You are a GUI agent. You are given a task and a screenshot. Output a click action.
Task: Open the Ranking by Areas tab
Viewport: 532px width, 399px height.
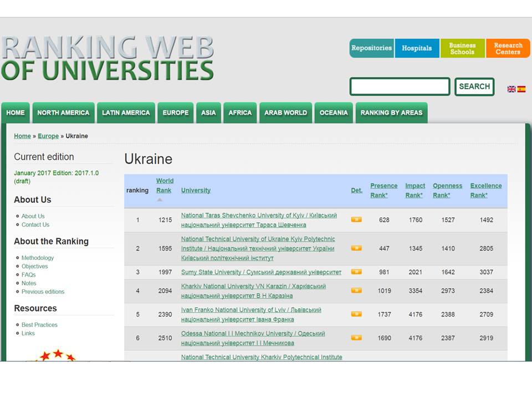(391, 112)
